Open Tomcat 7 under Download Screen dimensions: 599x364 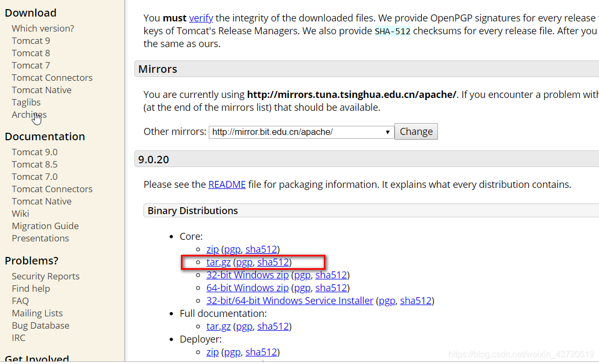click(x=31, y=65)
